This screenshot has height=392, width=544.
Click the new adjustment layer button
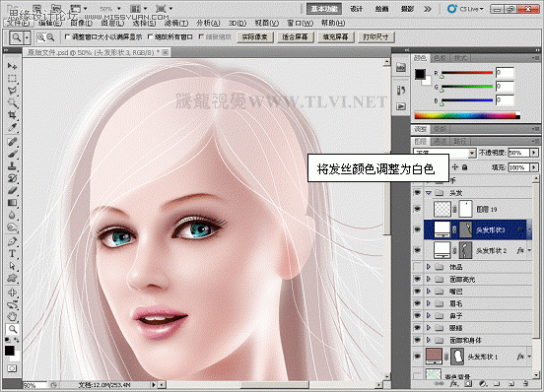pyautogui.click(x=482, y=384)
